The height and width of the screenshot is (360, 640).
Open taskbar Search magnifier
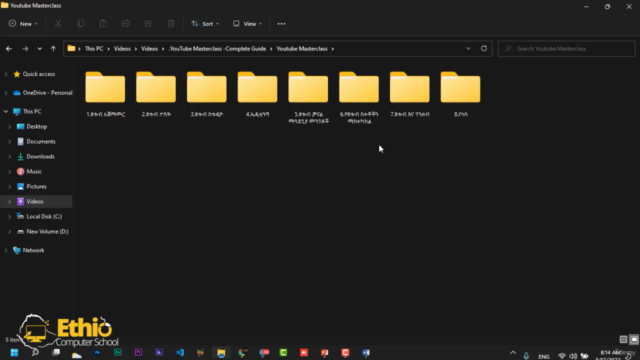point(35,353)
